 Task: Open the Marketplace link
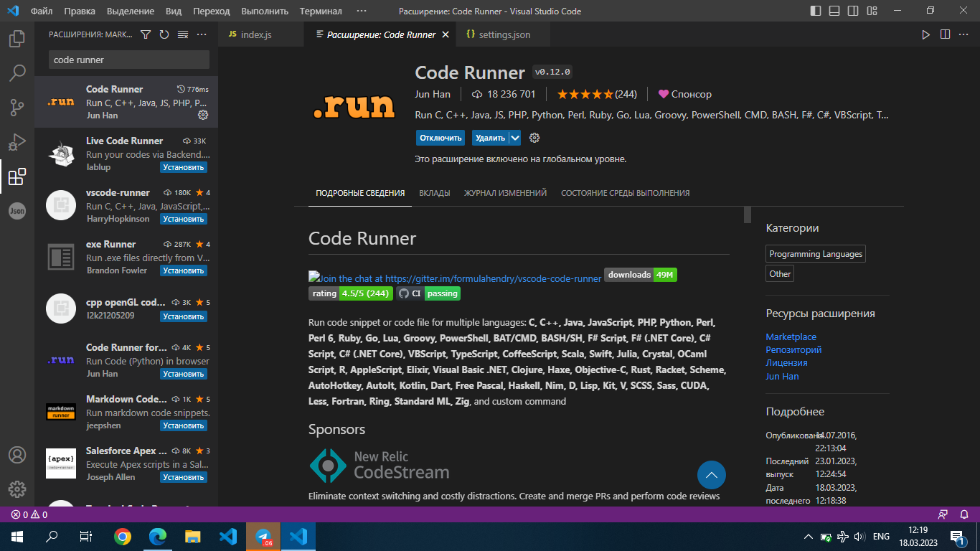(x=791, y=336)
